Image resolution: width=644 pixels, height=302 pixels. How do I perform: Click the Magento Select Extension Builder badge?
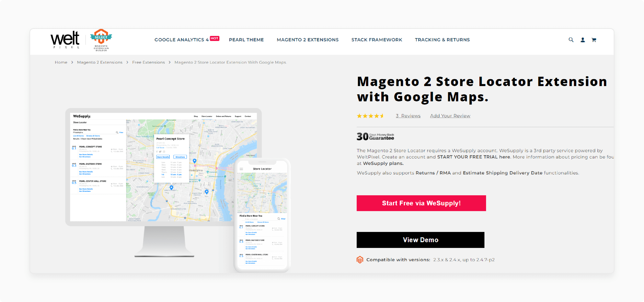(x=101, y=40)
